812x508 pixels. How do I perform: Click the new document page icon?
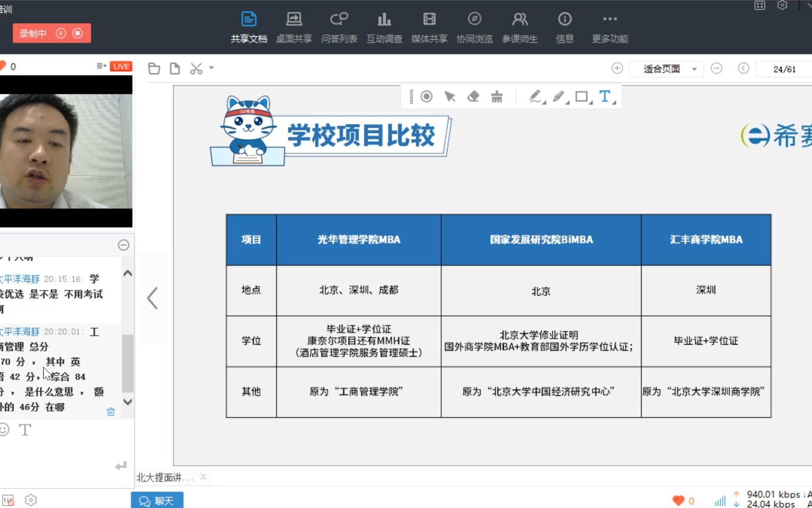pyautogui.click(x=175, y=69)
